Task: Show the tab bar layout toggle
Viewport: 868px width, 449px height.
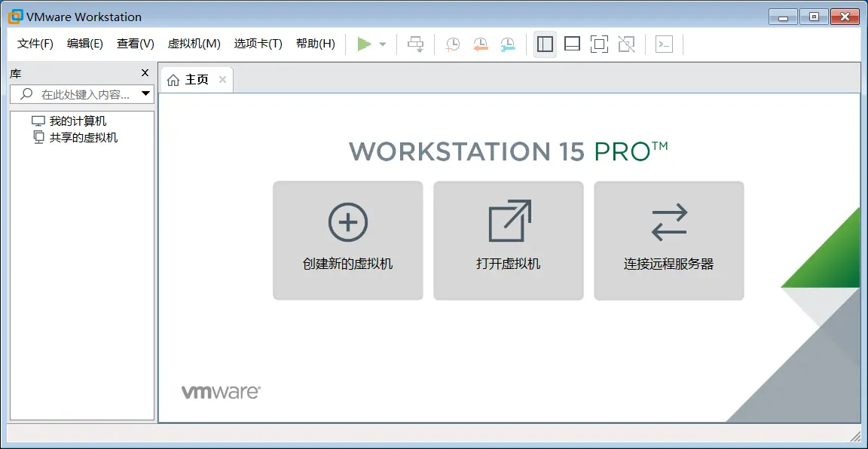Action: coord(572,44)
